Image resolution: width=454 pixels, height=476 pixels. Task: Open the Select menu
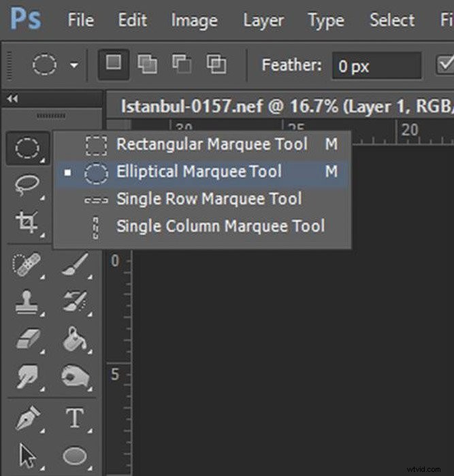(x=392, y=20)
